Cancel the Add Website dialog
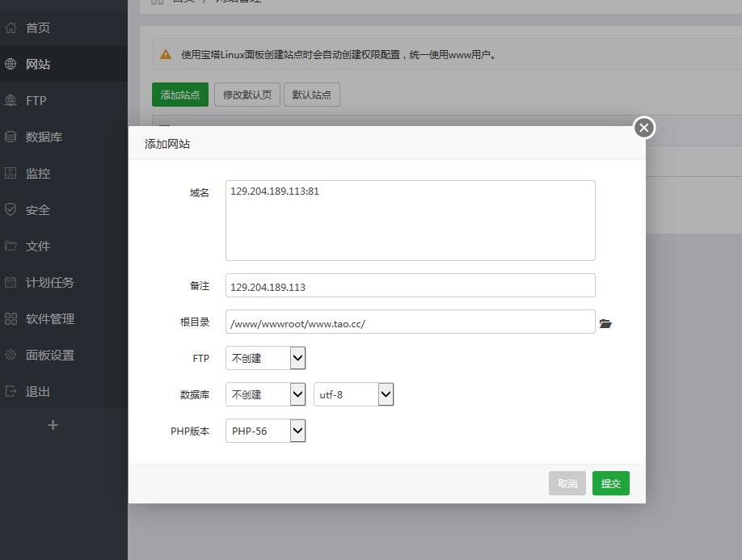The image size is (742, 560). (567, 483)
